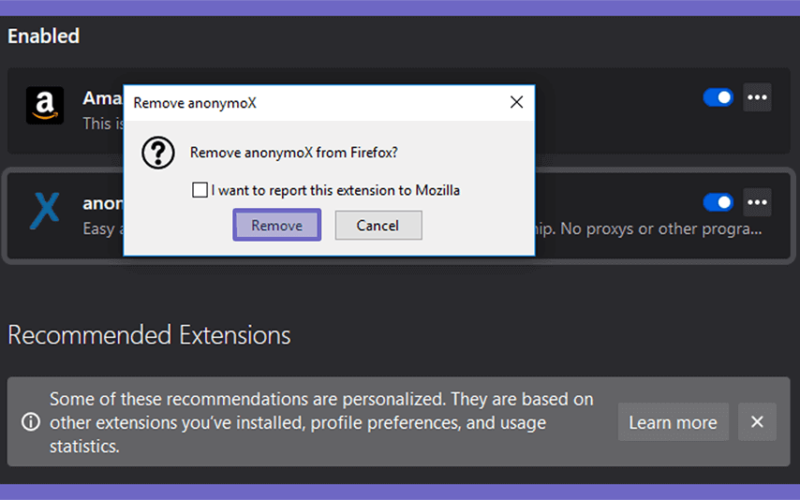Click the anonymoX description ending in progra...
The width and height of the screenshot is (800, 500).
(x=648, y=229)
